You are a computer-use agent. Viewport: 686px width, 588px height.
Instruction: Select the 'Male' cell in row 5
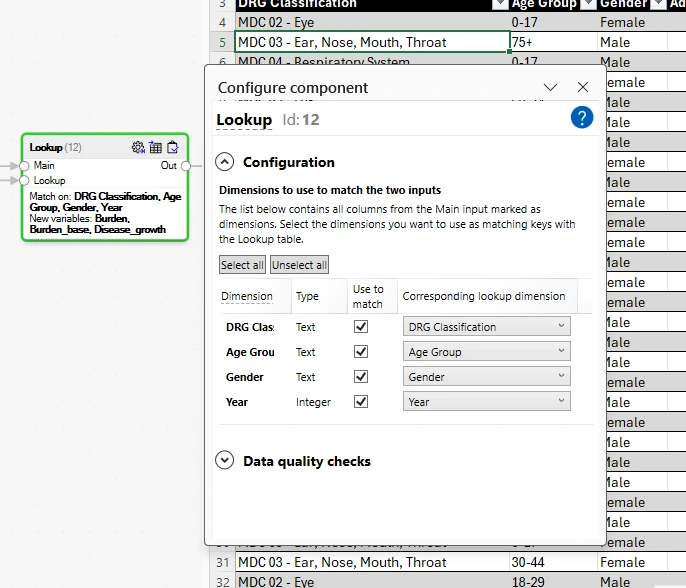pyautogui.click(x=633, y=42)
